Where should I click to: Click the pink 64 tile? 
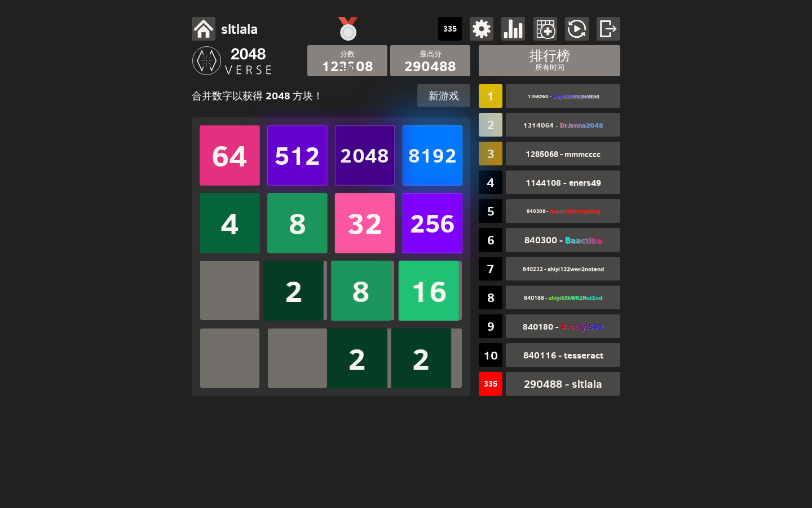point(230,155)
